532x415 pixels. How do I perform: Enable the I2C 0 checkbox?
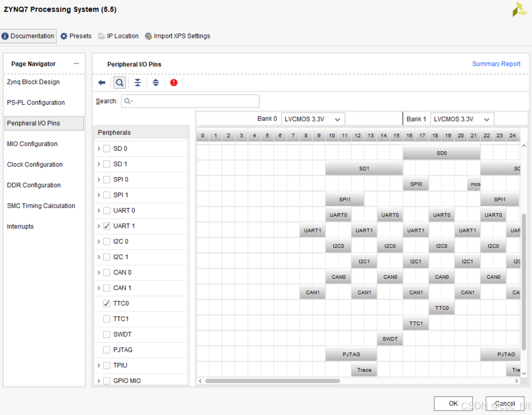pyautogui.click(x=107, y=242)
